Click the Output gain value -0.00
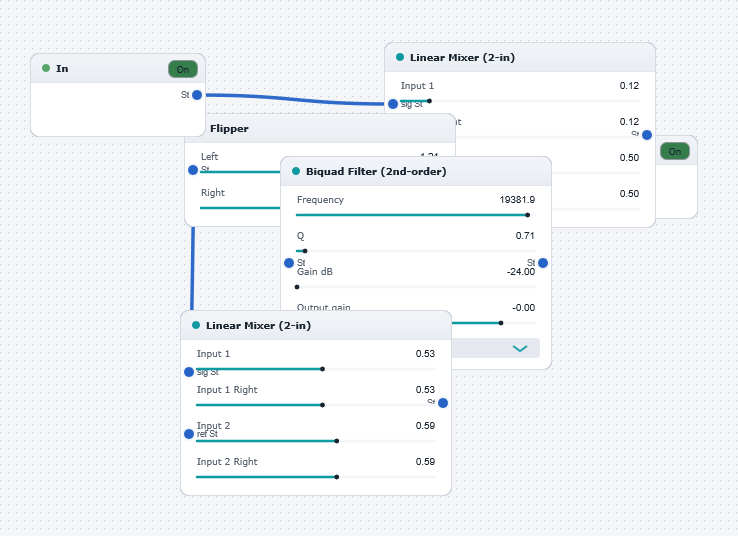This screenshot has width=738, height=536. tap(523, 307)
